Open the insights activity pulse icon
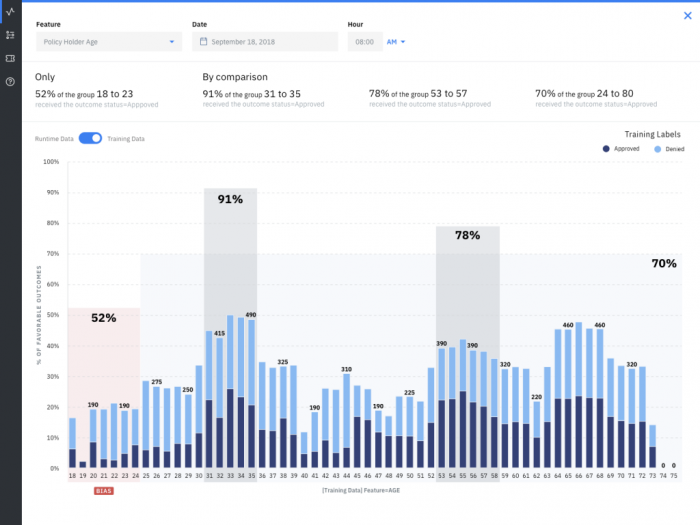The width and height of the screenshot is (700, 525). [10, 11]
